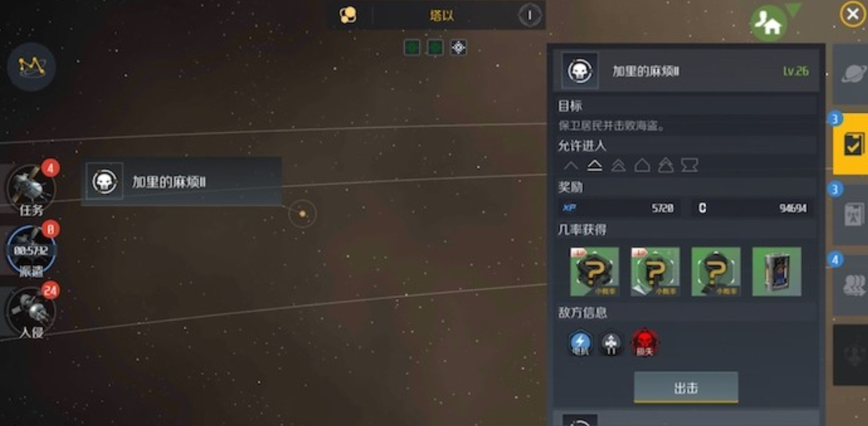868x426 pixels.
Task: Click the gray ship enemy info icon
Action: click(x=612, y=343)
